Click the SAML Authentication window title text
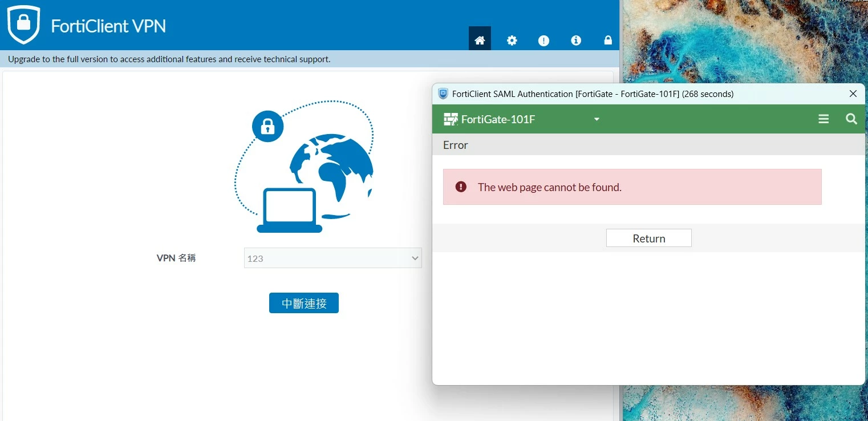The width and height of the screenshot is (868, 421). click(x=593, y=94)
